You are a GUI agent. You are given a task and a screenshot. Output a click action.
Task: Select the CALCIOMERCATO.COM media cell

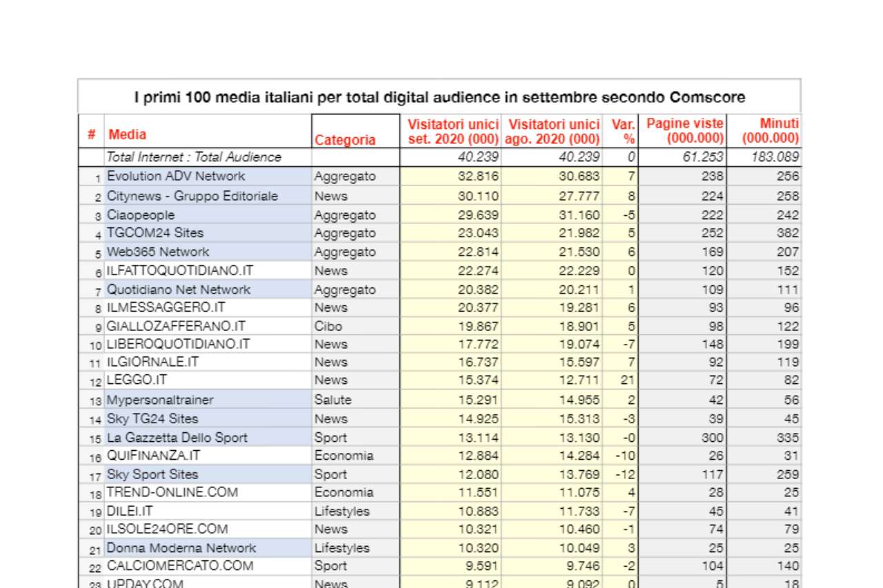click(x=180, y=566)
